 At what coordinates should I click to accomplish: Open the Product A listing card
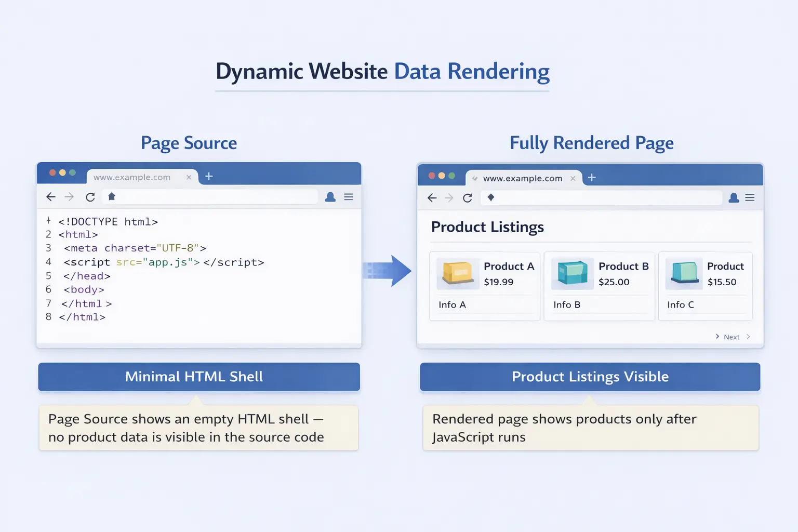click(x=484, y=286)
